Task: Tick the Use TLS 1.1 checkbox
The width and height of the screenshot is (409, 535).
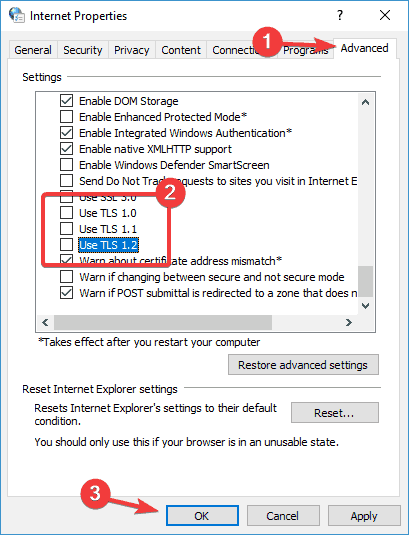Action: 67,229
